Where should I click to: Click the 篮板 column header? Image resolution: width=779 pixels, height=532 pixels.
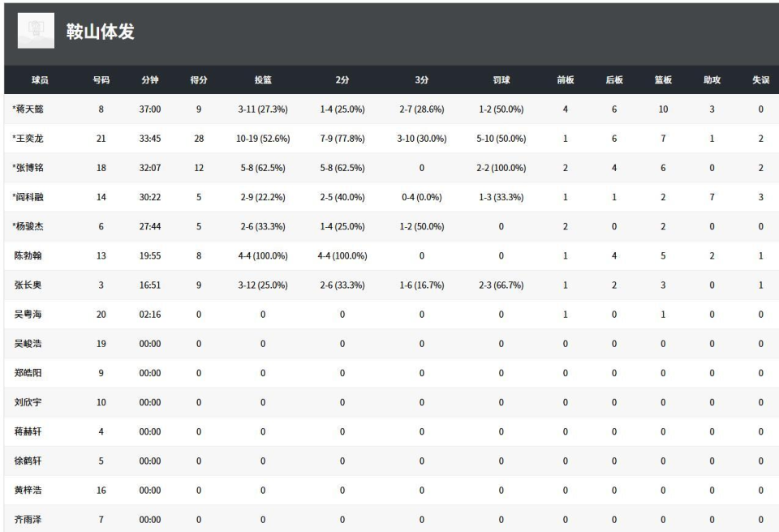pyautogui.click(x=663, y=80)
